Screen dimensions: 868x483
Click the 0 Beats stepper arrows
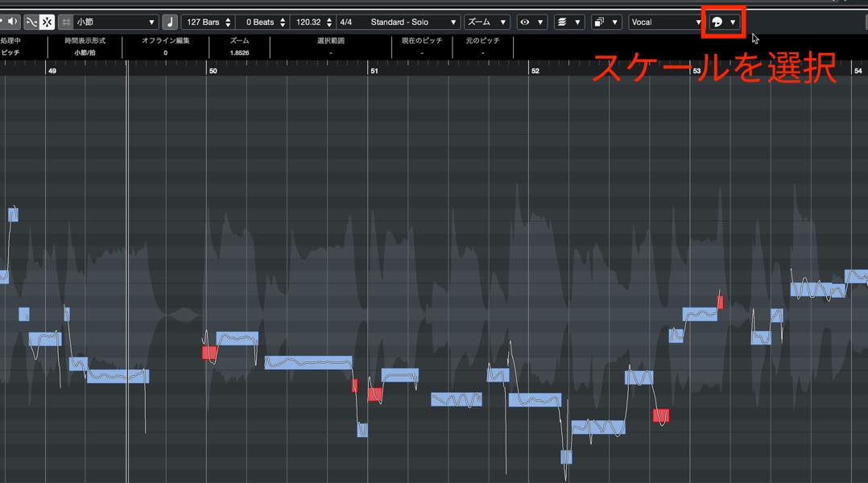(x=283, y=22)
